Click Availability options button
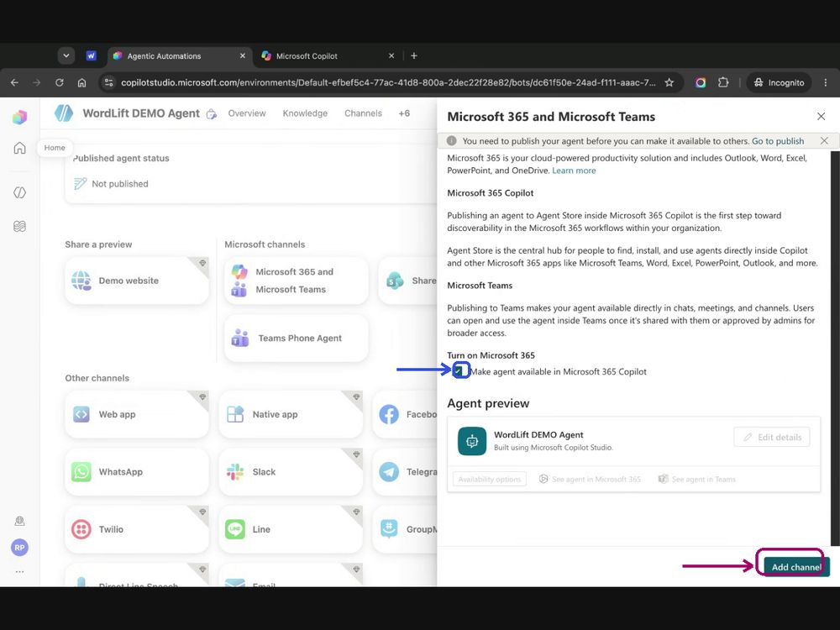 point(490,479)
